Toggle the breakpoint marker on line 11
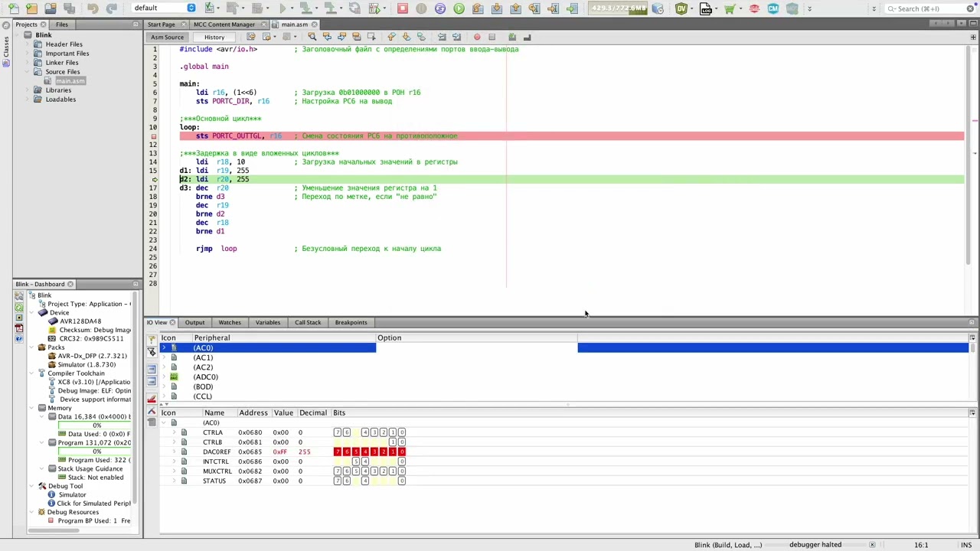 click(154, 136)
